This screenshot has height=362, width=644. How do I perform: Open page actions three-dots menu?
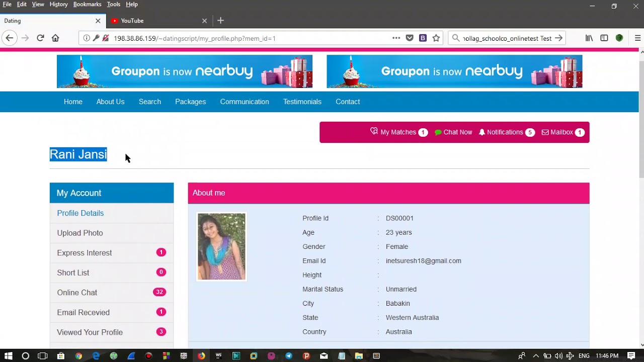pos(396,38)
